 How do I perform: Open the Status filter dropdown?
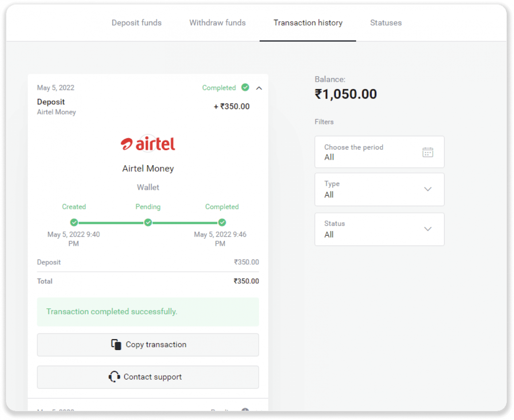pos(379,229)
